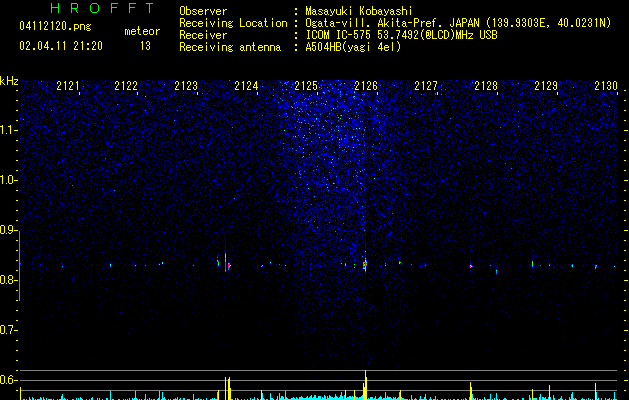Screen dimensions: 629x400
Task: Click receiver ICOM IC-575 53.7492 MHz text
Action: [x=401, y=35]
